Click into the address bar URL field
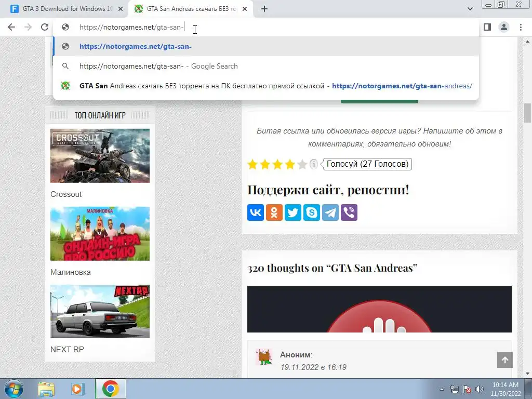 tap(266, 27)
